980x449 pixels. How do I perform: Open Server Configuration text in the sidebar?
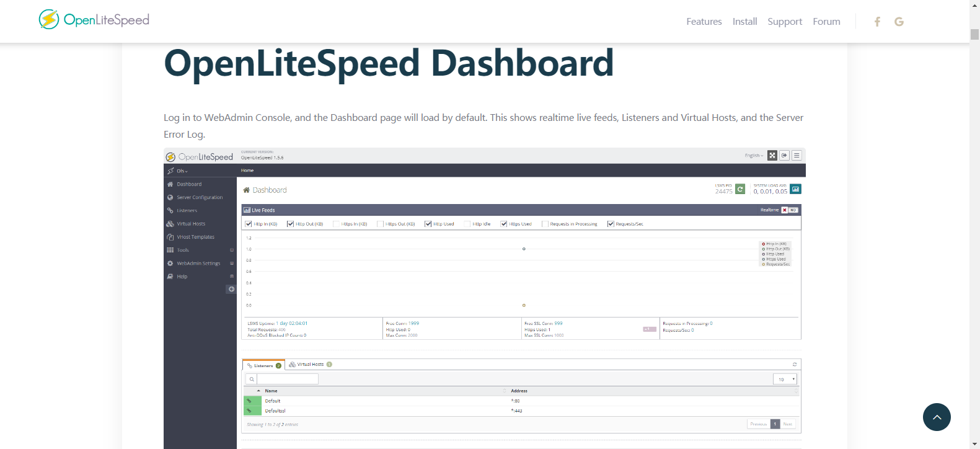click(200, 197)
